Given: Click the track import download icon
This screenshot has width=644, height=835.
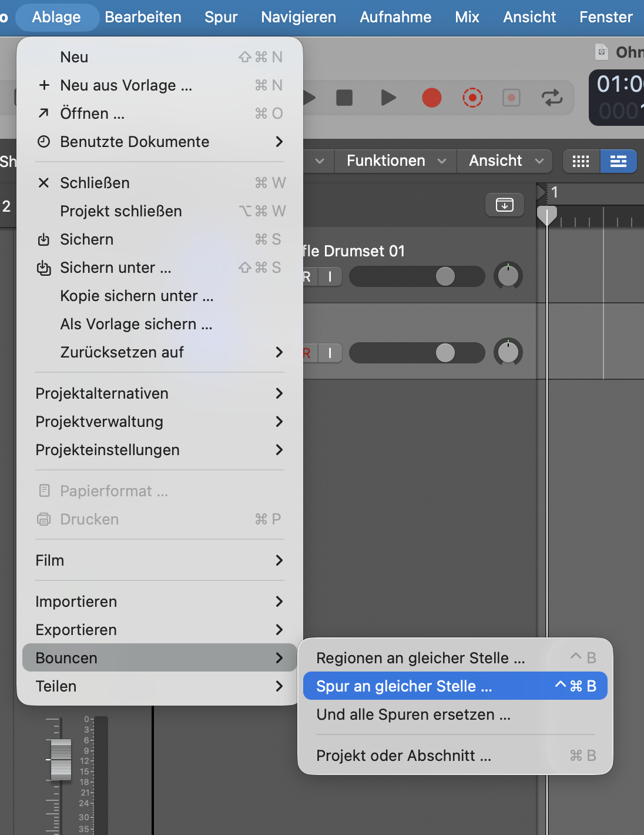Looking at the screenshot, I should pyautogui.click(x=504, y=205).
